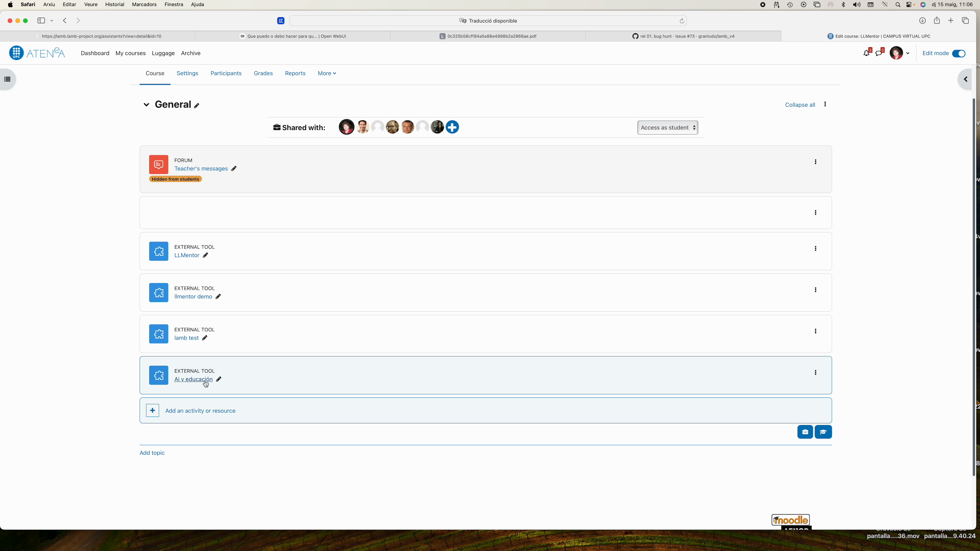Open course index drawer icon
This screenshot has height=551, width=980.
[x=7, y=79]
